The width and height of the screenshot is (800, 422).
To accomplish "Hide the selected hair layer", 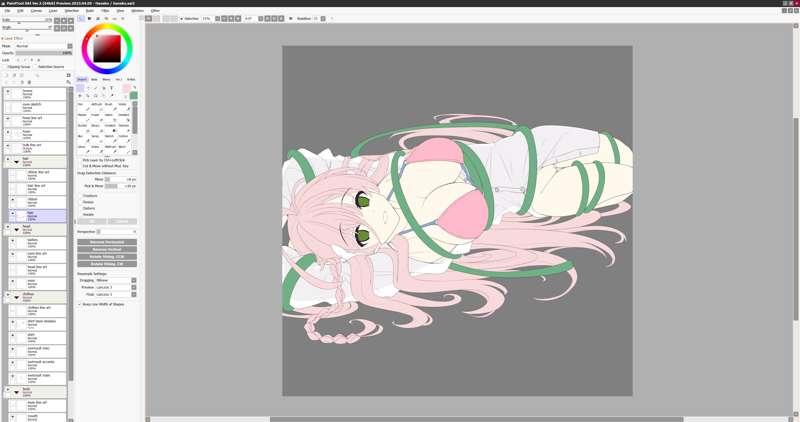I will (13, 213).
